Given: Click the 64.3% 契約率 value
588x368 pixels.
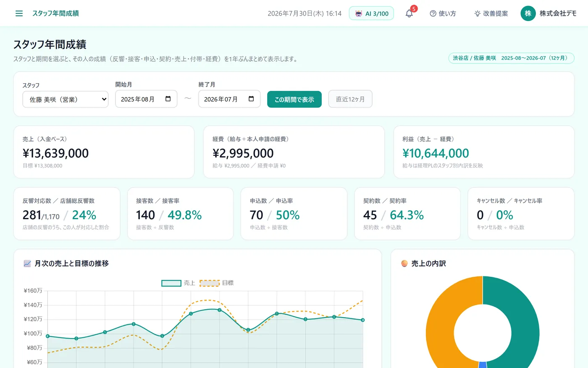Looking at the screenshot, I should coord(407,215).
